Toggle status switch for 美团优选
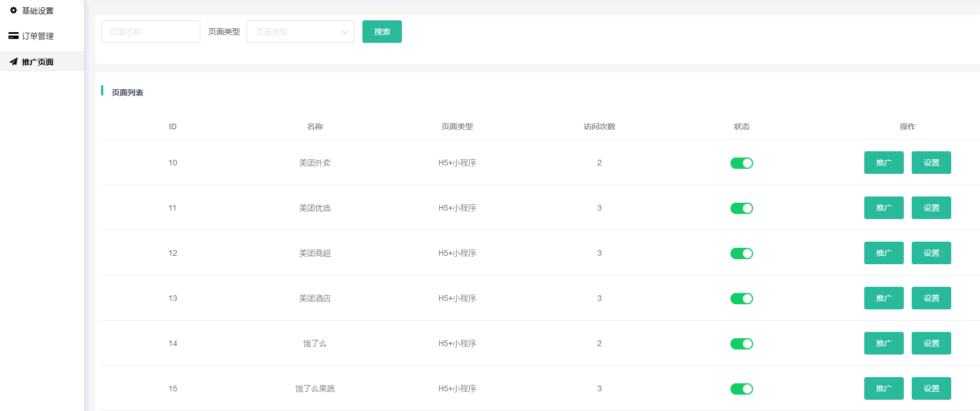Viewport: 980px width, 411px height. 742,208
